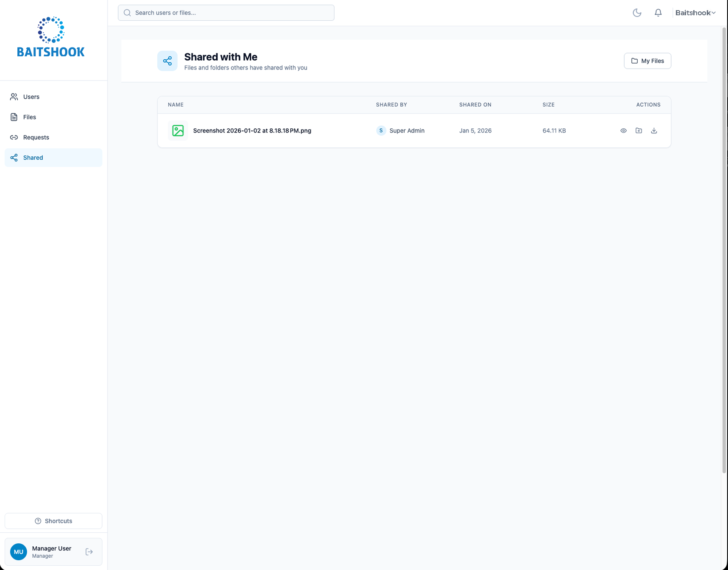Click the page vertical scrollbar

[724, 250]
